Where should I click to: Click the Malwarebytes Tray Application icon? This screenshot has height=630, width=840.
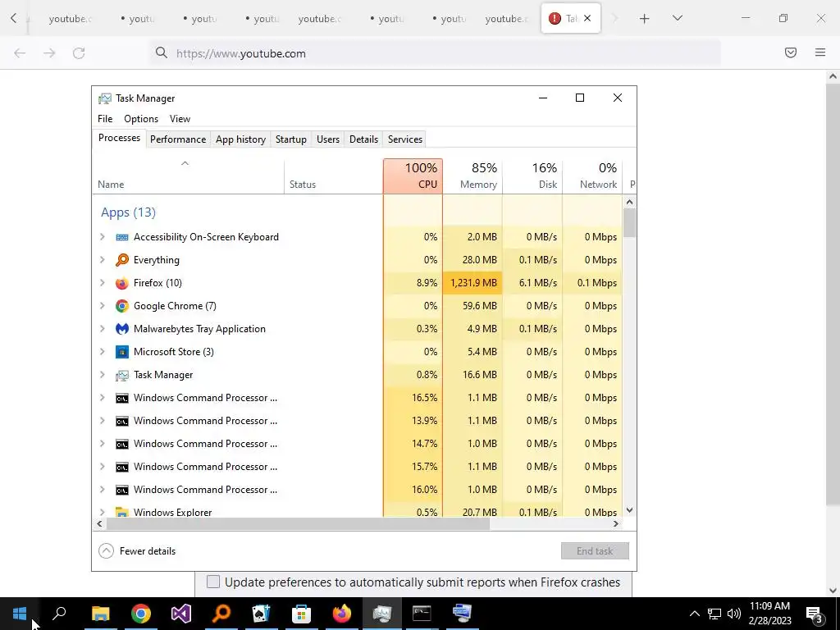point(122,329)
